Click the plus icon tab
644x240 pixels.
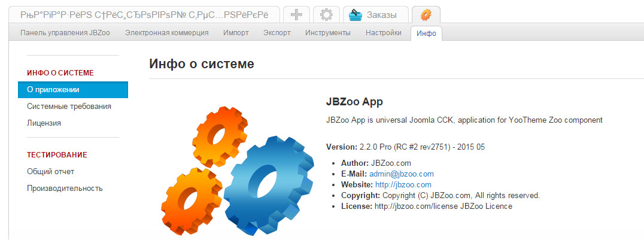click(x=296, y=15)
